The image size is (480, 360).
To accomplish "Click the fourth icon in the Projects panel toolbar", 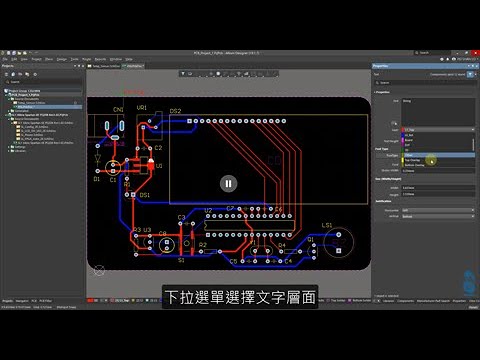I will point(27,74).
